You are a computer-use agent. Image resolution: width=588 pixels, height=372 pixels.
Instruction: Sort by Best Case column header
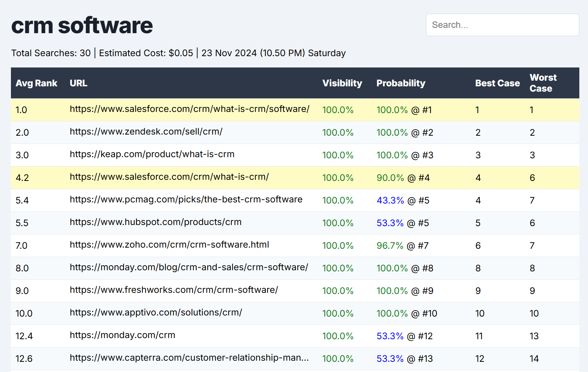[x=498, y=83]
